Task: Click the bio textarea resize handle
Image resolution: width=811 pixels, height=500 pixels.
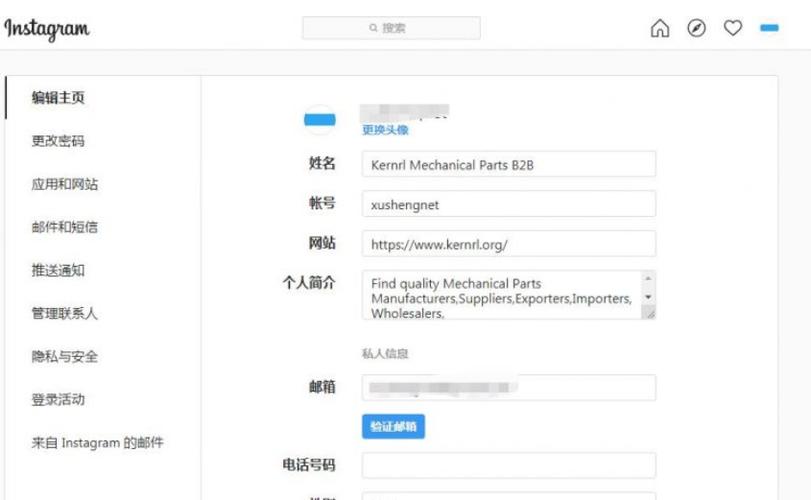Action: [x=649, y=312]
